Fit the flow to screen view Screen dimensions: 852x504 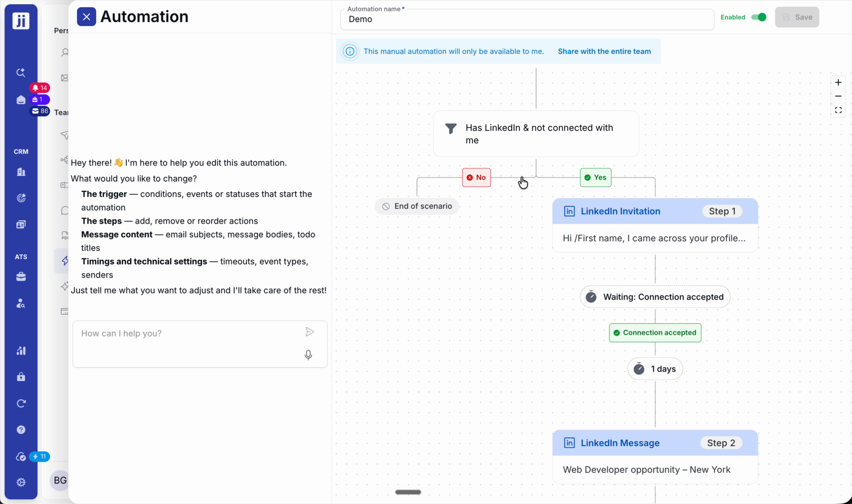pyautogui.click(x=838, y=110)
